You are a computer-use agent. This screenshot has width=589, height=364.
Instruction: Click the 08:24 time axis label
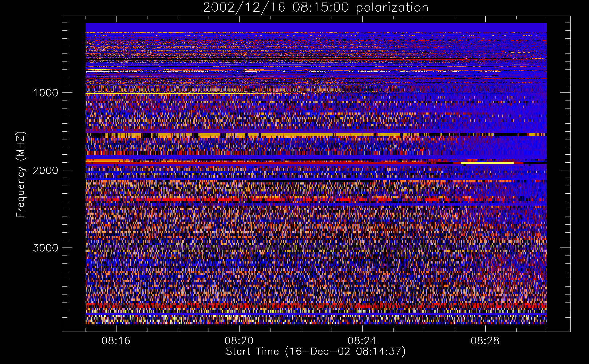(x=362, y=341)
